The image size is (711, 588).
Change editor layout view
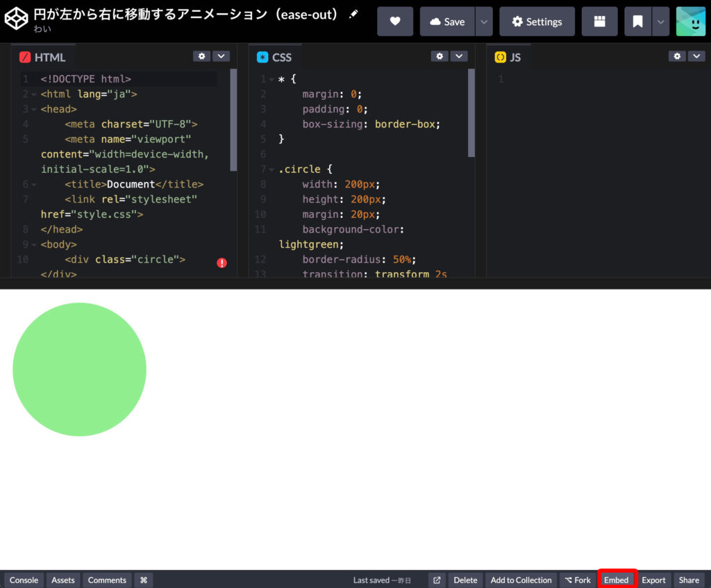click(x=599, y=22)
